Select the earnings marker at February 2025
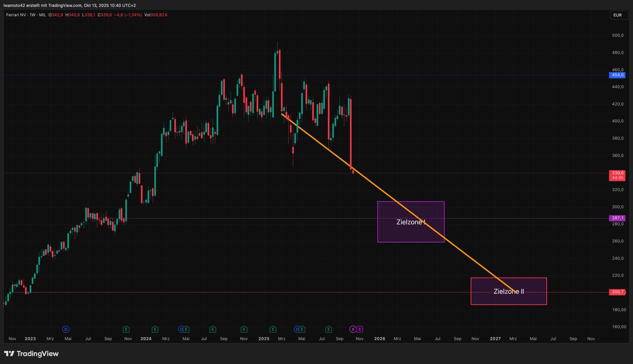 pos(273,329)
